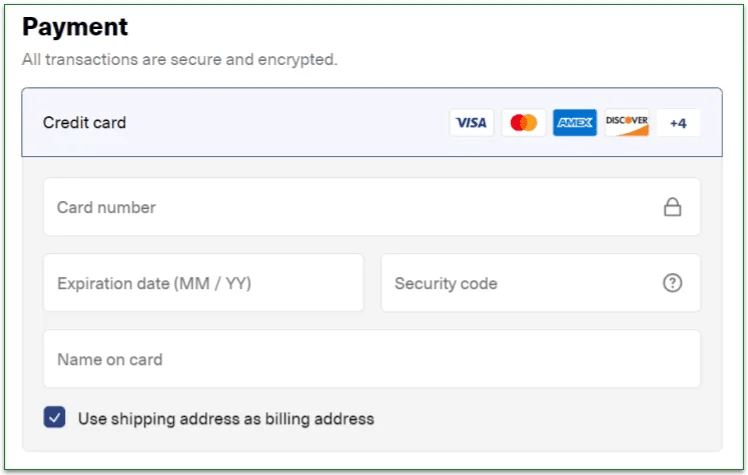Click the American Express logo
748x475 pixels.
[x=575, y=123]
